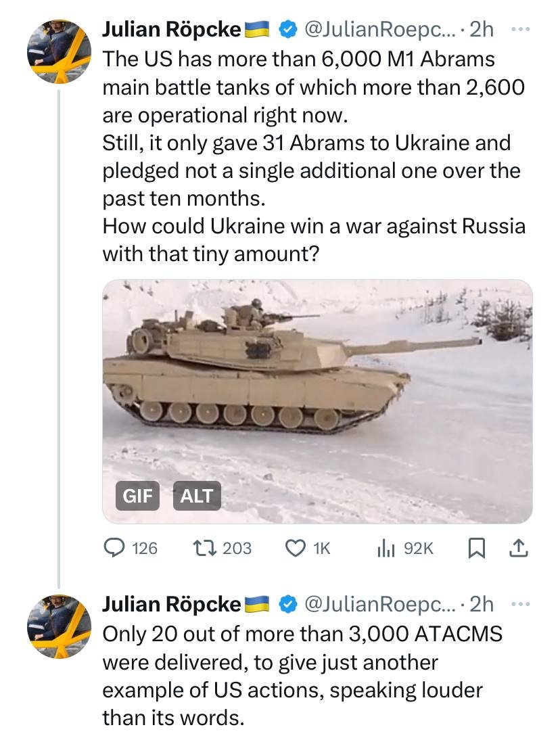This screenshot has width=560, height=740.
Task: Click verified badge on first tweet
Action: tap(287, 30)
